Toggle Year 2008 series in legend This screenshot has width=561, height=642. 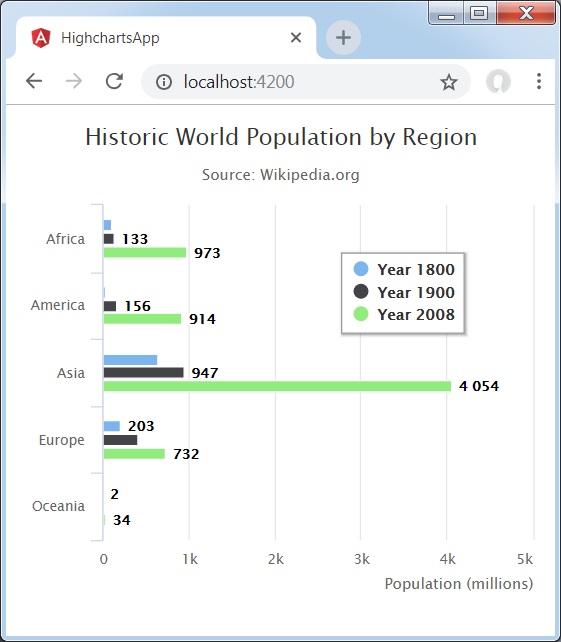(x=404, y=314)
